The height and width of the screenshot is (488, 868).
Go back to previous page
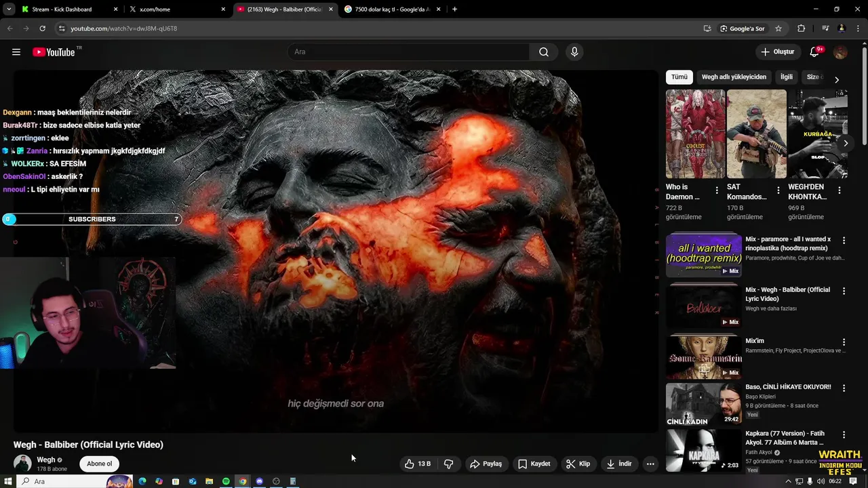[9, 28]
